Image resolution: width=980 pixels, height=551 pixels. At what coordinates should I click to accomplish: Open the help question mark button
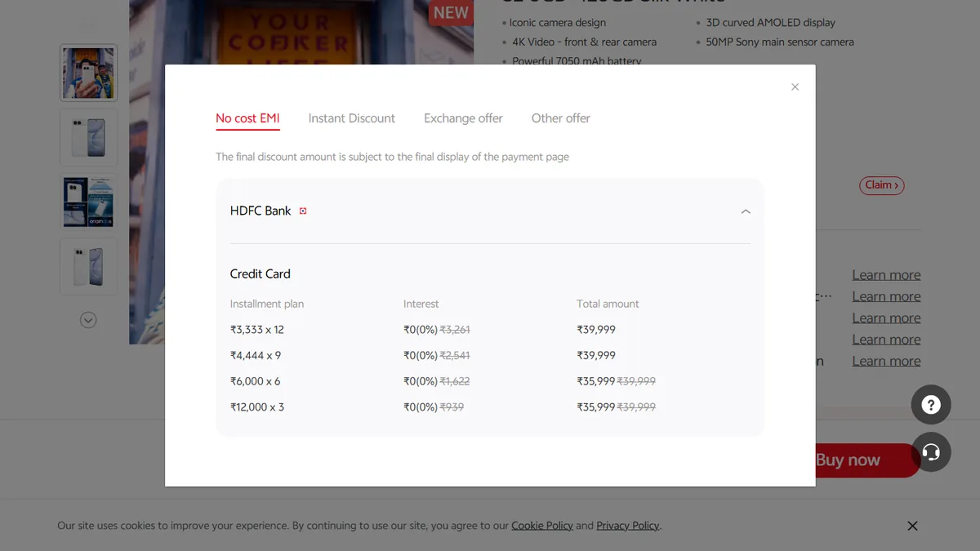coord(931,405)
